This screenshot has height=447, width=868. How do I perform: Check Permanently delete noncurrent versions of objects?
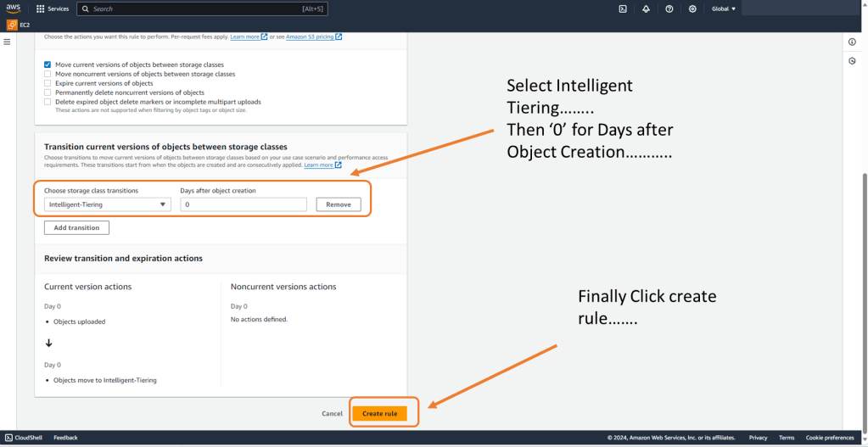coord(48,92)
